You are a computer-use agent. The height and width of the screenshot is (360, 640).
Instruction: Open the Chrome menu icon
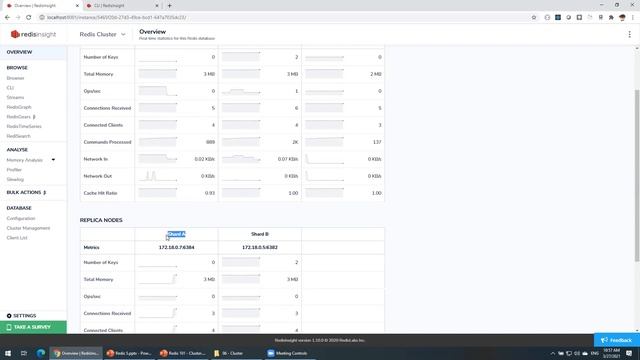click(633, 18)
